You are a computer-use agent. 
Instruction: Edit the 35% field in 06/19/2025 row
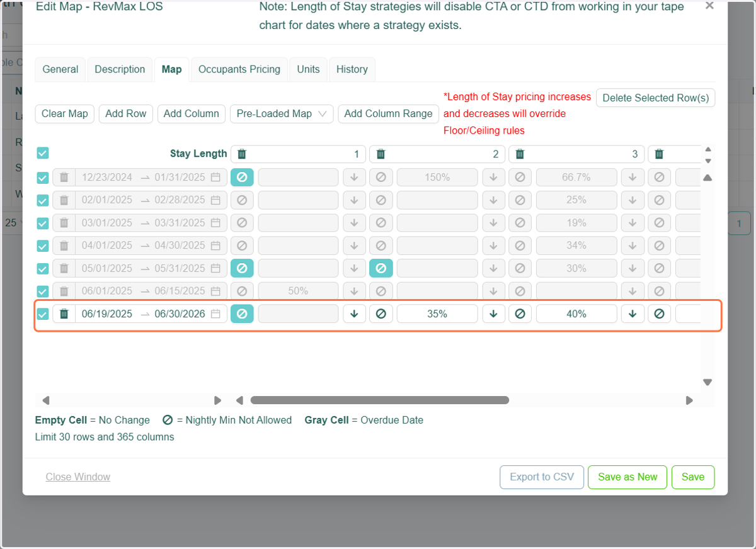(x=437, y=314)
